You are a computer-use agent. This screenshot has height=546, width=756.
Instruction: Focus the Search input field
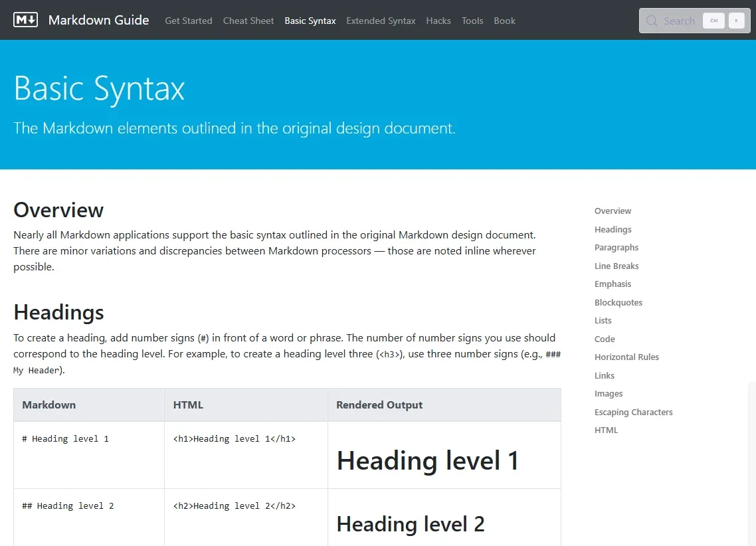[694, 21]
